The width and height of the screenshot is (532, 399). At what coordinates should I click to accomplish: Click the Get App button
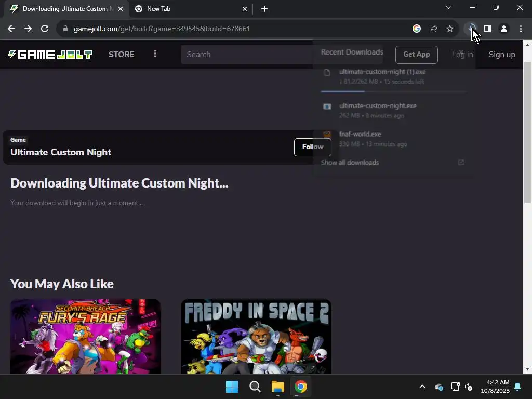coord(416,55)
